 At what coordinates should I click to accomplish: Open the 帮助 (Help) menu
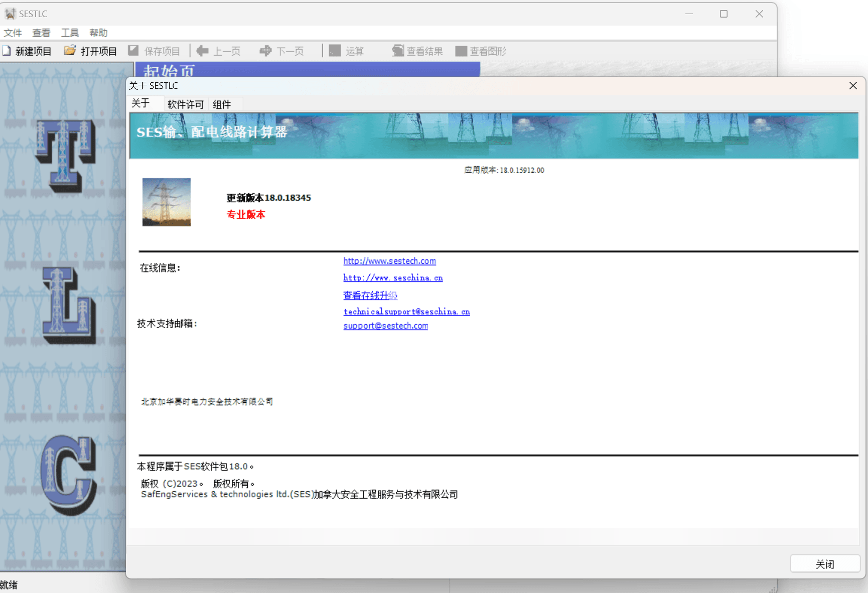[98, 33]
